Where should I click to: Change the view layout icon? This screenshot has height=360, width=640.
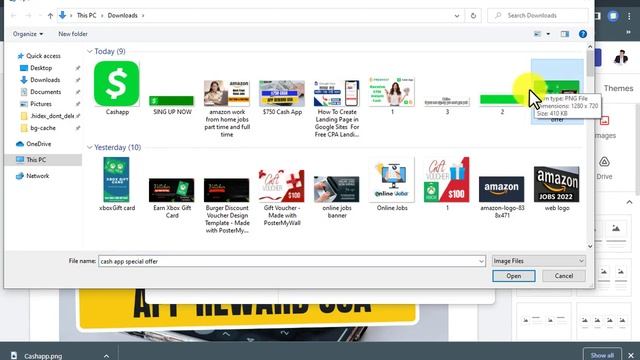click(x=538, y=34)
